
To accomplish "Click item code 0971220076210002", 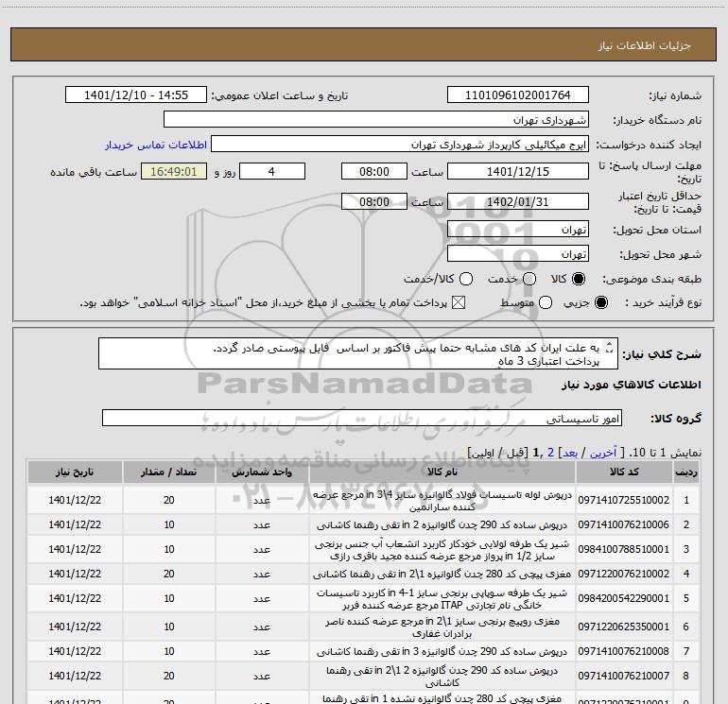I will pyautogui.click(x=624, y=574).
